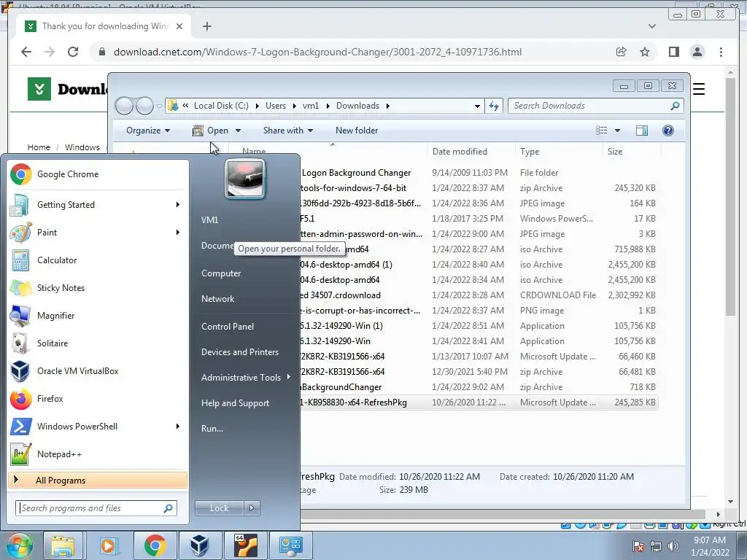Toggle the preview pane in Explorer

pos(642,131)
